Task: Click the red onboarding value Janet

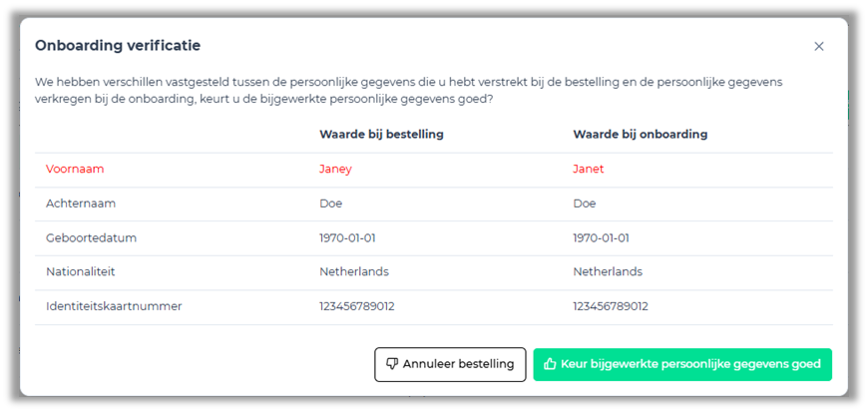Action: point(589,169)
